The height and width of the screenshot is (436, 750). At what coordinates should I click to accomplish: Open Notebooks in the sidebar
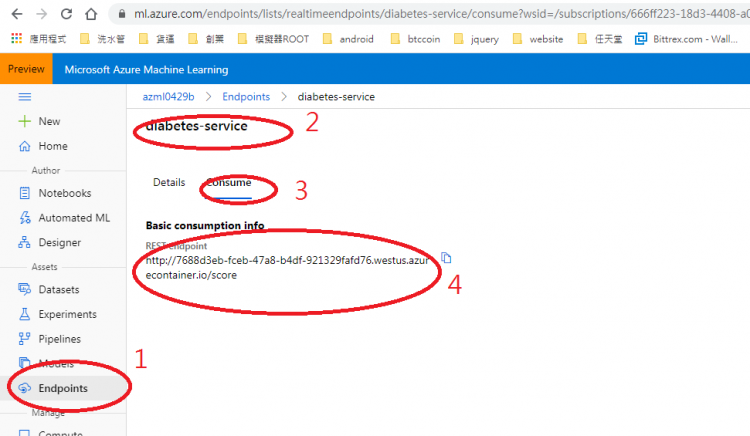[64, 193]
